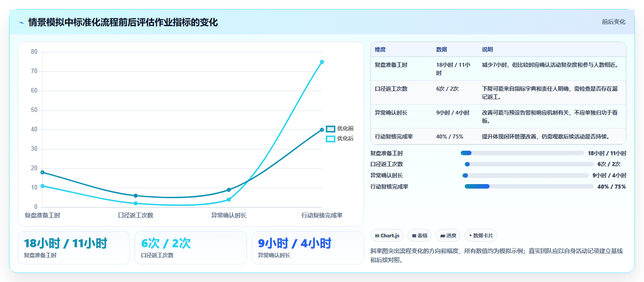Click the progress value 40% / 75%
The width and height of the screenshot is (644, 282).
(x=611, y=186)
